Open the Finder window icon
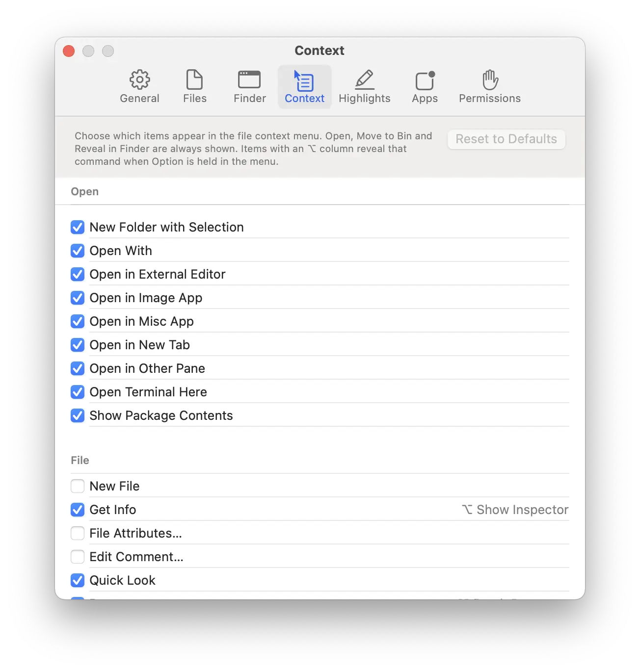640x672 pixels. point(249,79)
